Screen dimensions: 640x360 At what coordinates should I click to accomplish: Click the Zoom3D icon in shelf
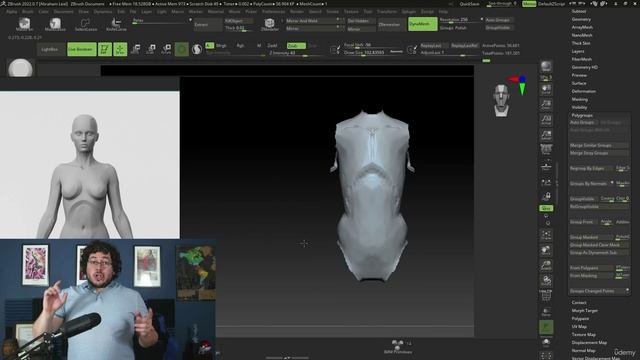click(x=546, y=265)
